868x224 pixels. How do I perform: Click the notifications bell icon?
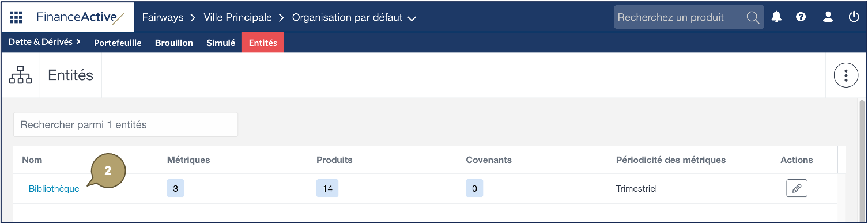point(777,17)
